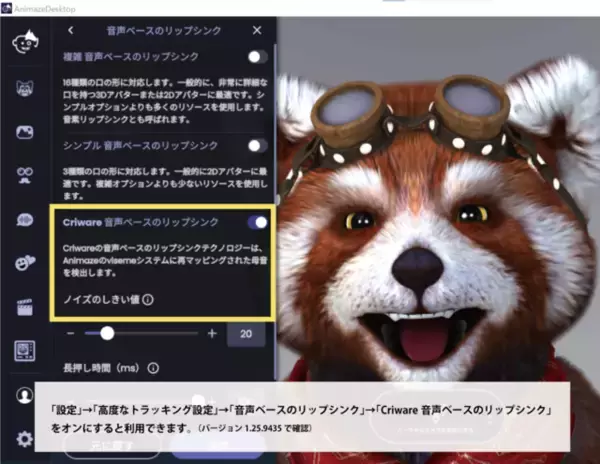
Task: Close the 音声ベースのリップシンク panel with X
Action: tap(257, 31)
